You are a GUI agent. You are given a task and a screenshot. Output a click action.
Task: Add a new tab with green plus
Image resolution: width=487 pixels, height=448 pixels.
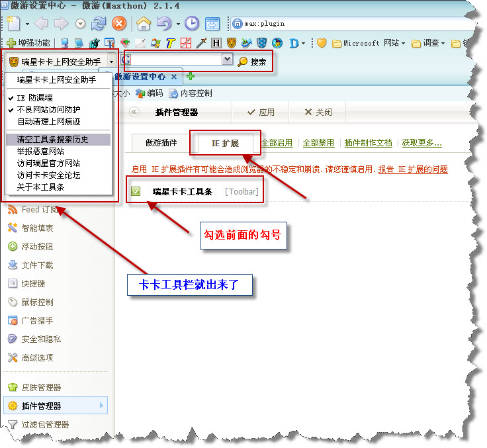point(191,76)
